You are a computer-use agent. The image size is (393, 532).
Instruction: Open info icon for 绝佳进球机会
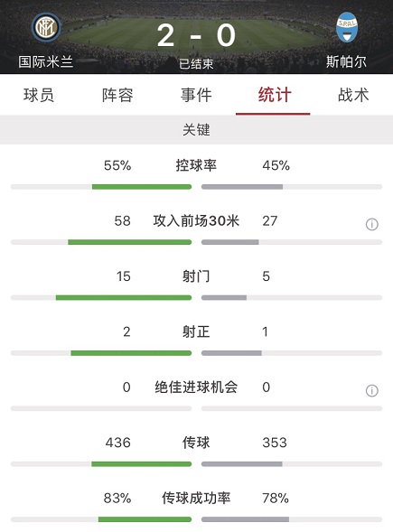(371, 390)
